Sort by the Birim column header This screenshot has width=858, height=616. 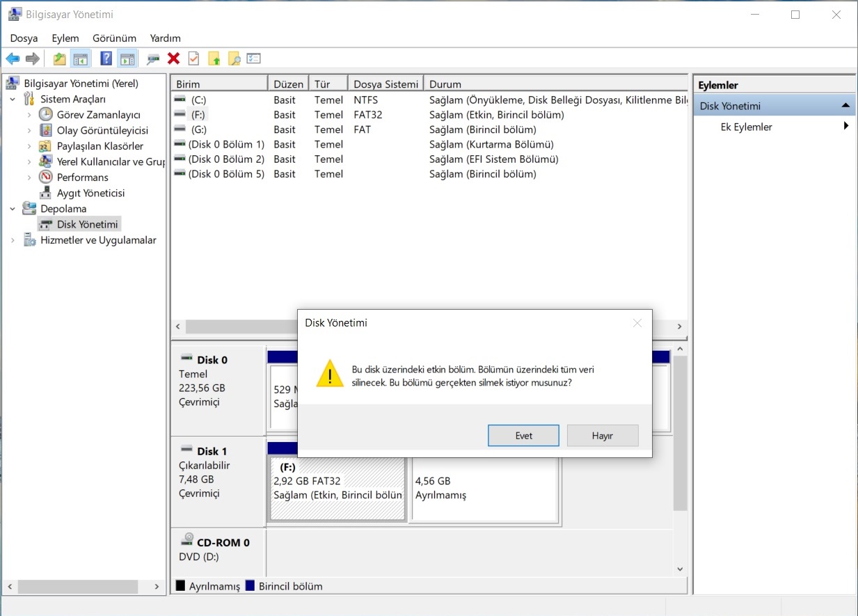pos(219,84)
